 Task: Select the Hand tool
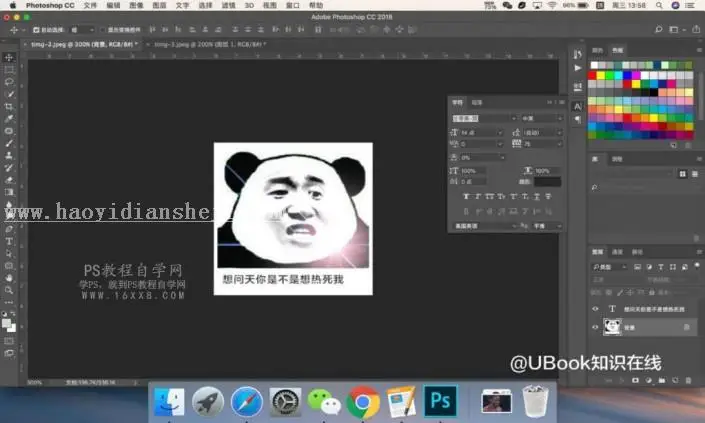click(x=9, y=278)
